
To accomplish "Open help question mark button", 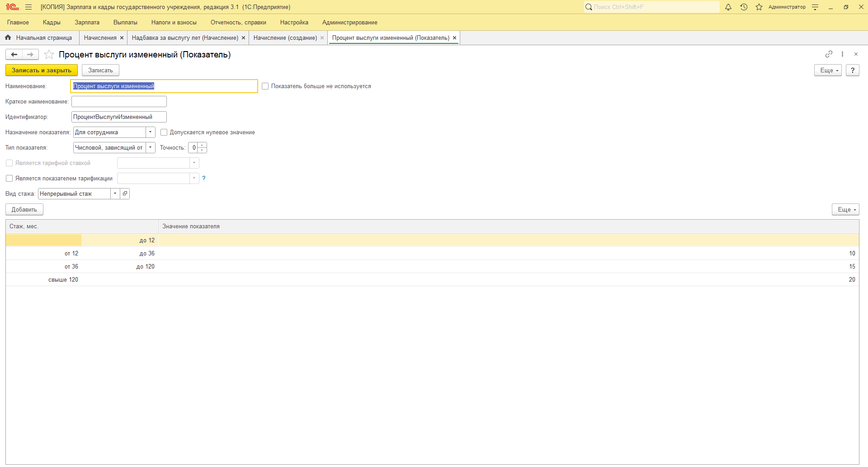I will pos(853,71).
